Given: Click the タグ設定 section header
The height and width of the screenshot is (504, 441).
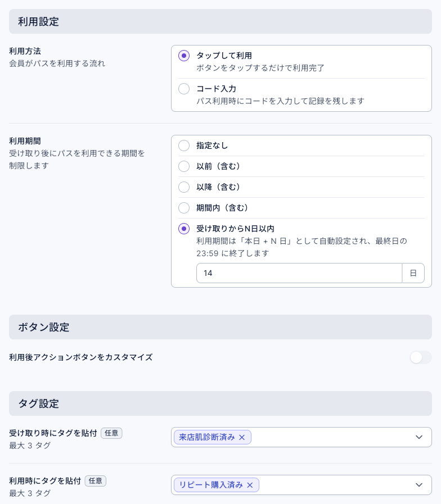Looking at the screenshot, I should pos(220,403).
